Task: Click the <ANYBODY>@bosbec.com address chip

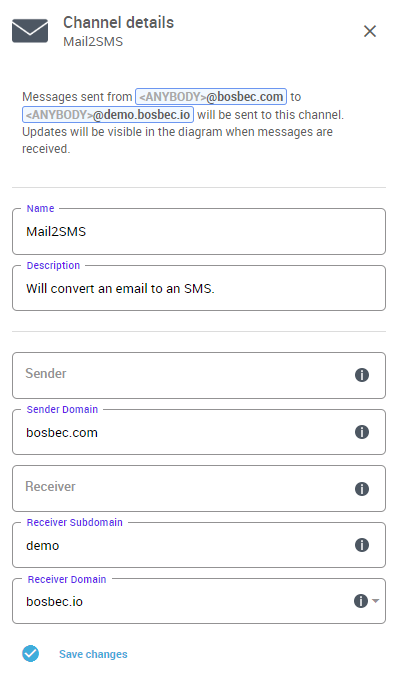Action: tap(211, 96)
